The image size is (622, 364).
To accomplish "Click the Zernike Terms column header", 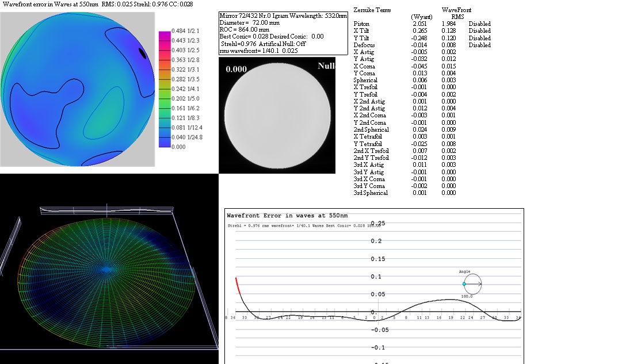I will [x=372, y=10].
